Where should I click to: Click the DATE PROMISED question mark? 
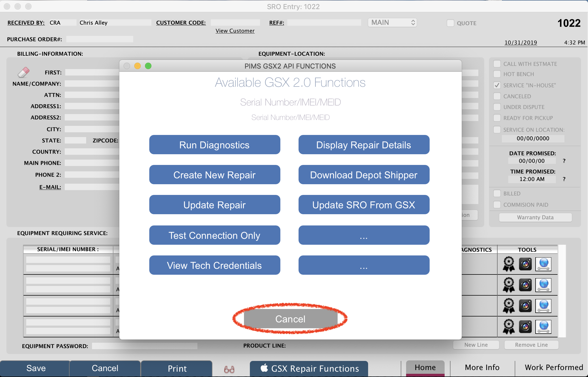pyautogui.click(x=564, y=161)
